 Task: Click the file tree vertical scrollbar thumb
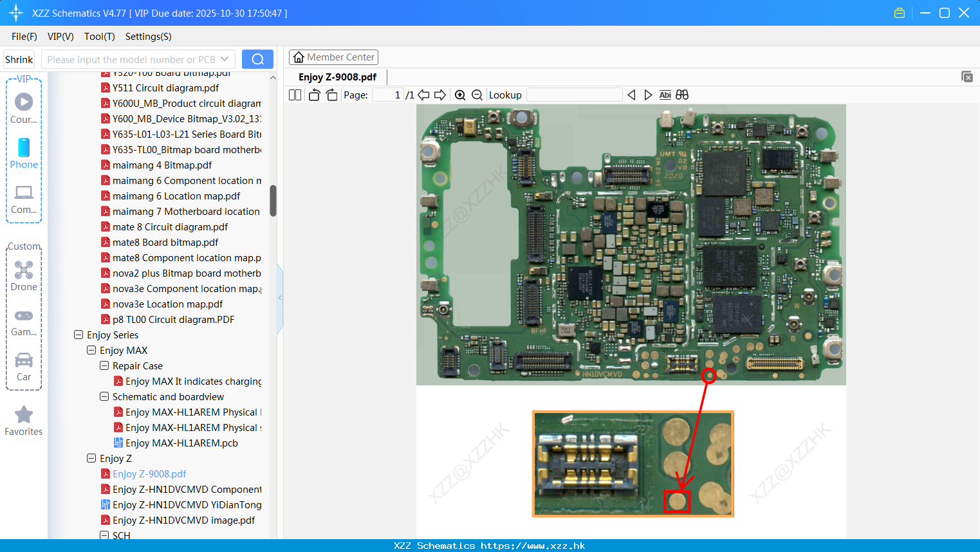pyautogui.click(x=273, y=201)
